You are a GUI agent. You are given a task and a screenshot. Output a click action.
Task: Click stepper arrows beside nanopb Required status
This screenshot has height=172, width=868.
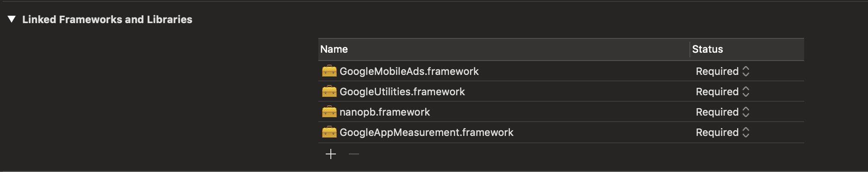[745, 112]
